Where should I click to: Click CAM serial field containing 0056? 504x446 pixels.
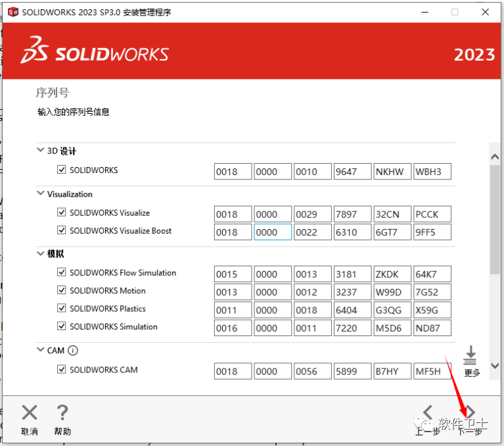tap(312, 371)
